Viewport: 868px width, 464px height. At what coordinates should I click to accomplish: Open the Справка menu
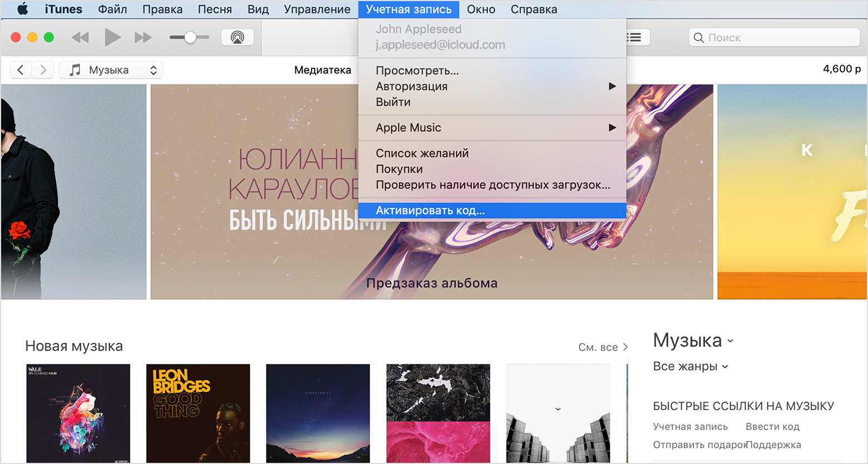tap(534, 9)
